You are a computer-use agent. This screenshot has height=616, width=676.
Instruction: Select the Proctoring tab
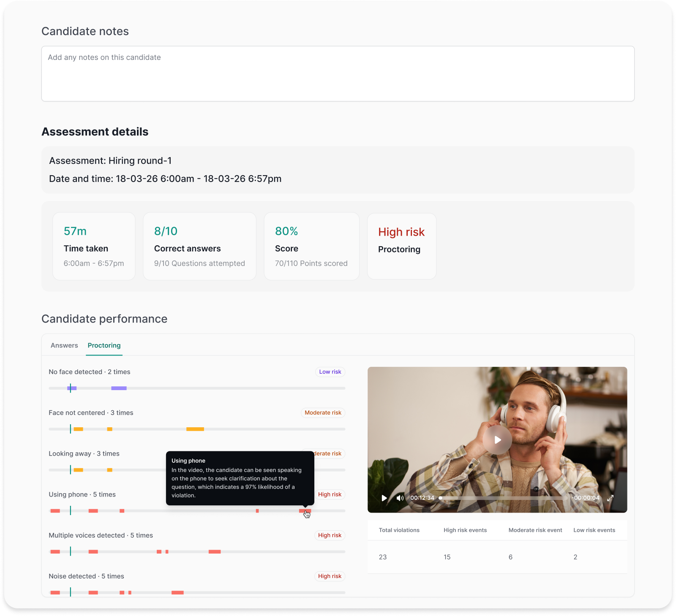[x=104, y=345]
